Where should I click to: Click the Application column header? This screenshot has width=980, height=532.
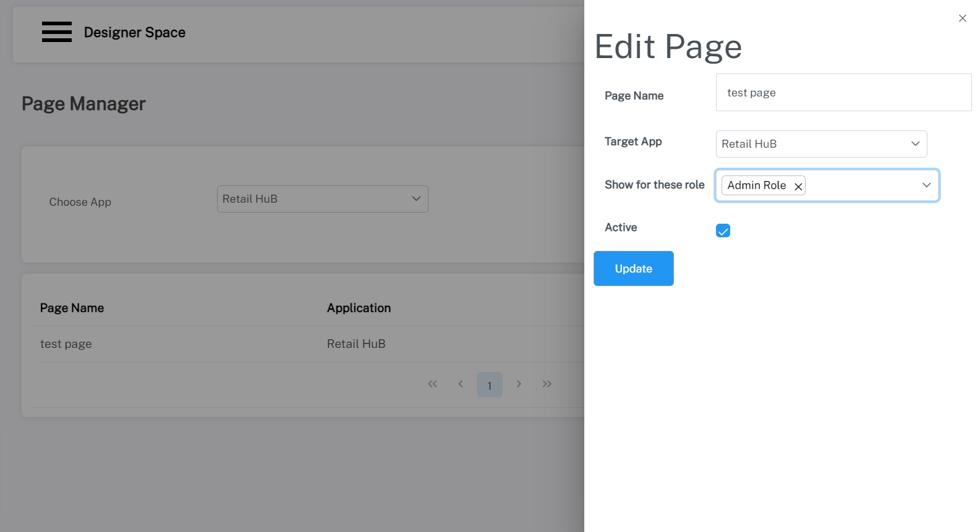(x=359, y=308)
